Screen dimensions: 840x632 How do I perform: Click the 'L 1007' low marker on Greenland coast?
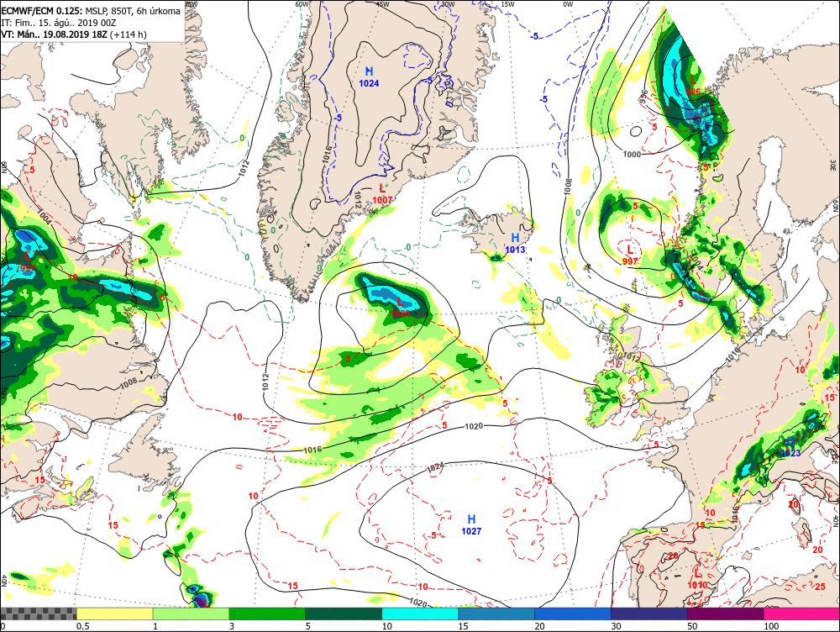pos(382,193)
